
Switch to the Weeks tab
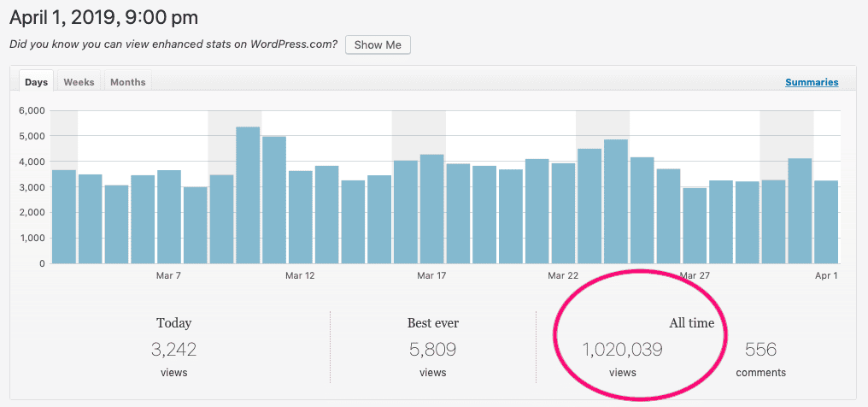[79, 80]
